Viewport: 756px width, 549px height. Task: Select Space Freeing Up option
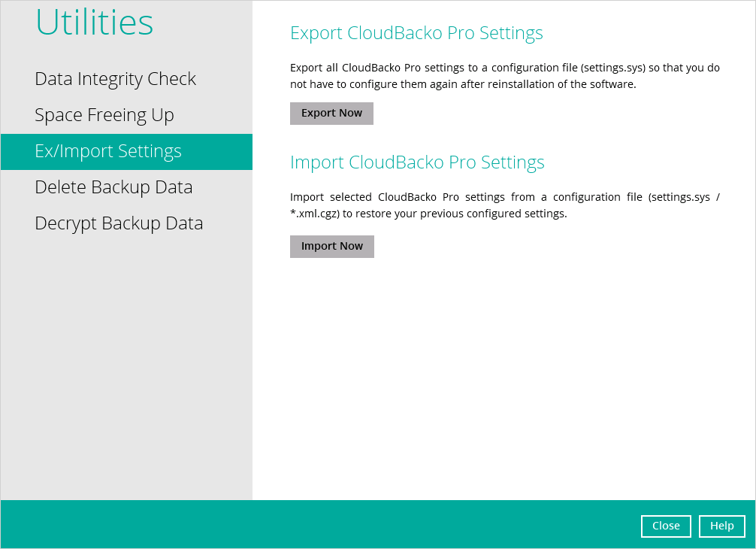click(x=104, y=115)
